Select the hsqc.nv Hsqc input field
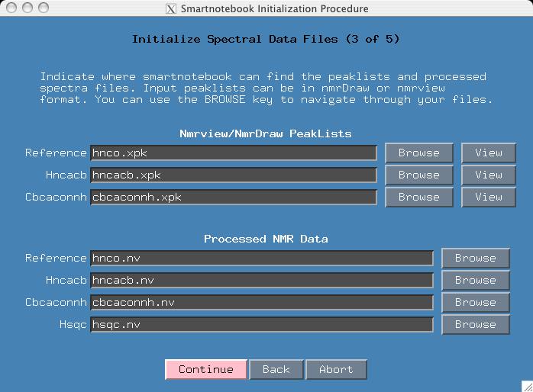Image resolution: width=533 pixels, height=392 pixels. (x=261, y=324)
